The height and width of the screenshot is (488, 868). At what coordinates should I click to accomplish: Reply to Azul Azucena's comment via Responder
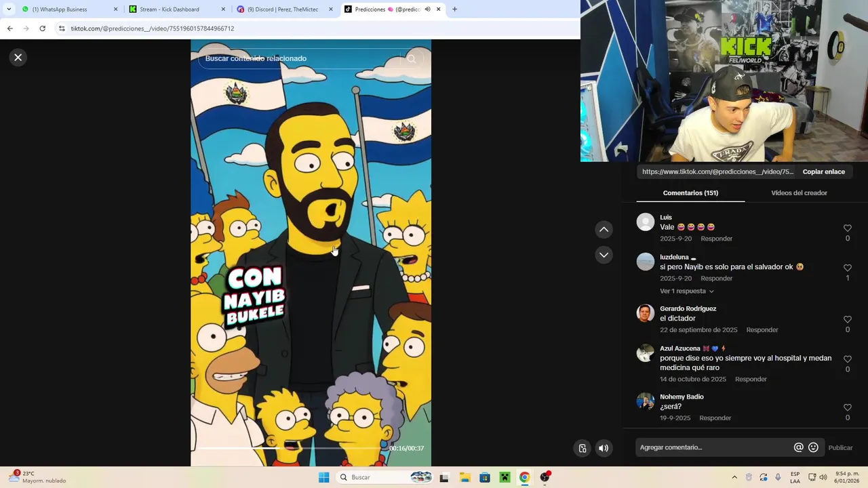pos(751,380)
